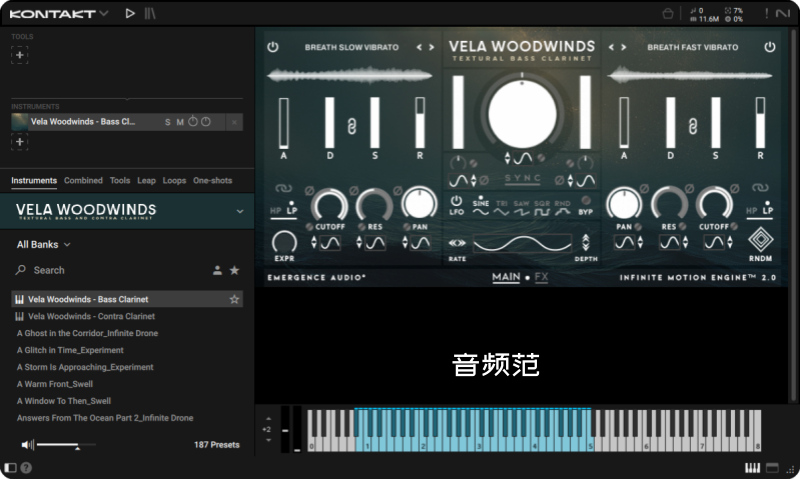The height and width of the screenshot is (479, 800).
Task: Click the SYNC label in center panel
Action: click(522, 178)
